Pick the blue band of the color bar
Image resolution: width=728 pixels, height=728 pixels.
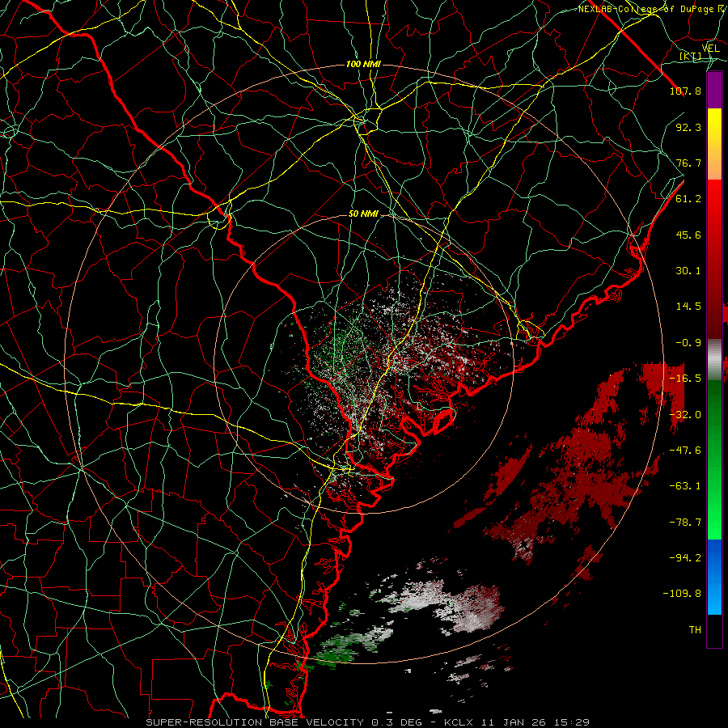click(x=714, y=577)
